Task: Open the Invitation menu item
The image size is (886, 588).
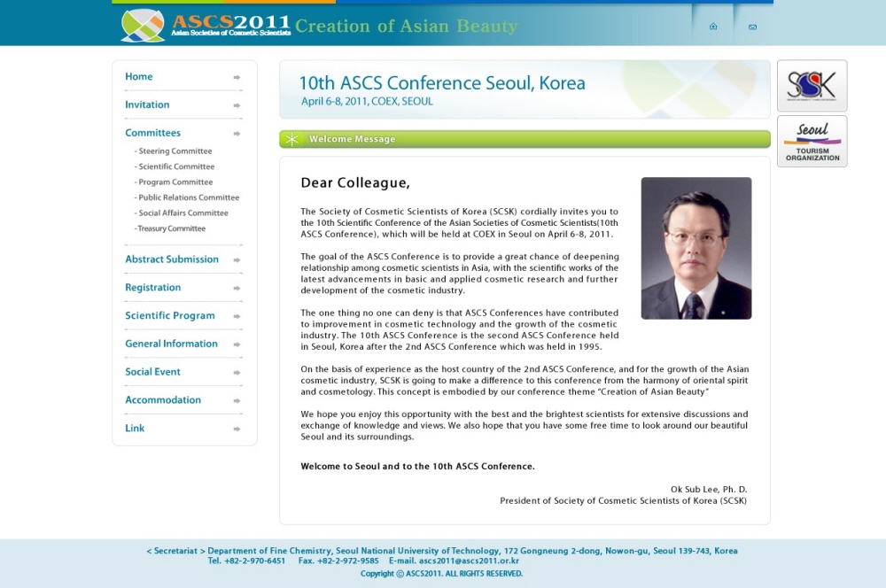Action: click(x=147, y=104)
